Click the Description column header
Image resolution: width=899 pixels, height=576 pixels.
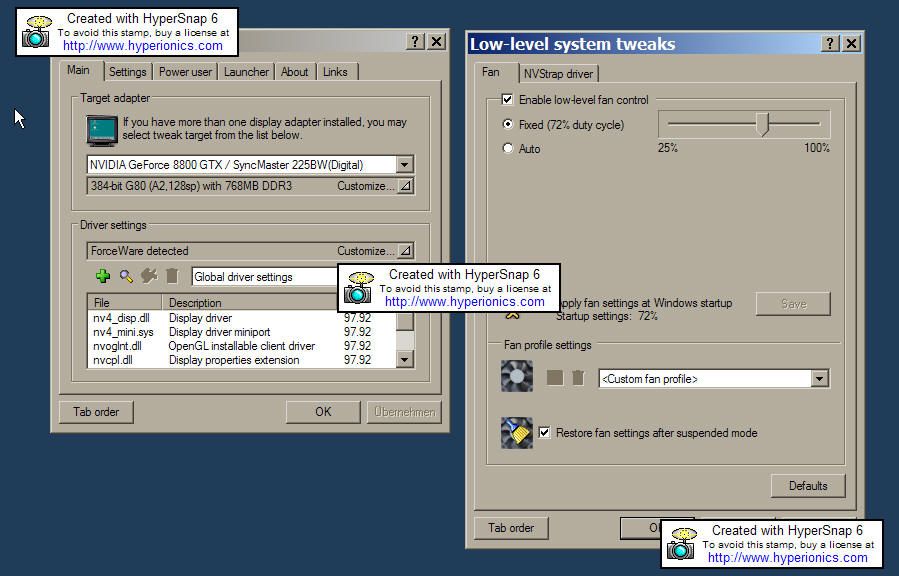click(x=249, y=303)
